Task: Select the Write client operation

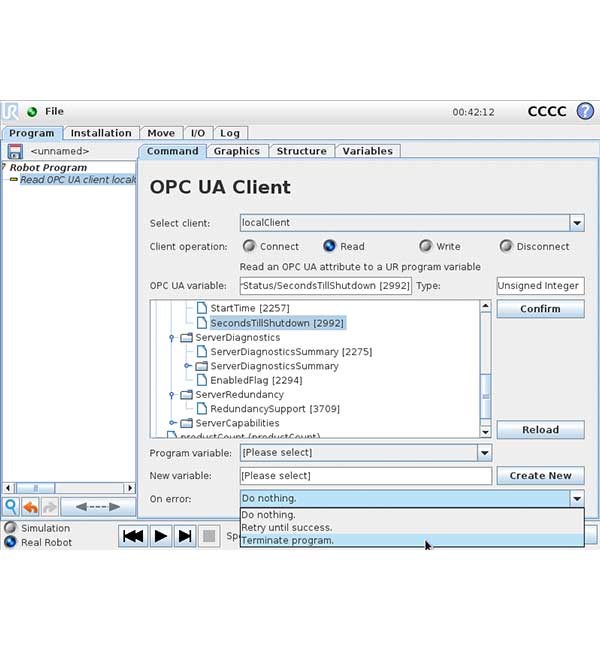Action: tap(426, 246)
